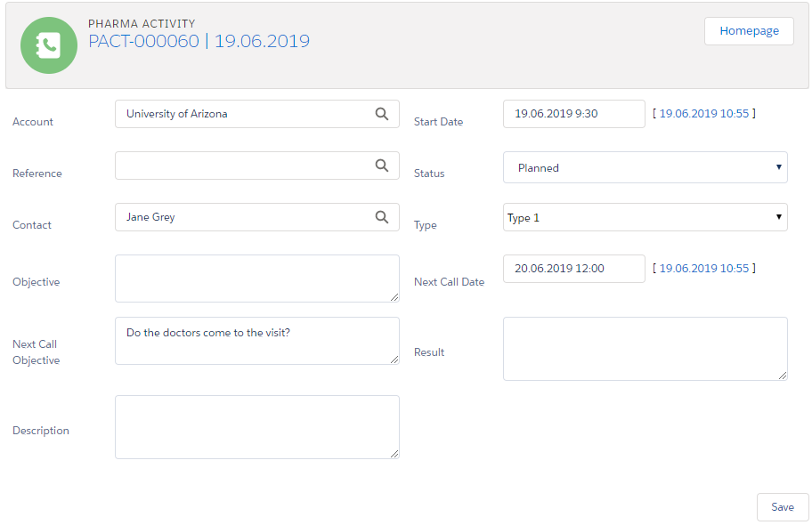Click the search icon in Contact field
Viewport: 812px width, 525px height.
pos(381,217)
